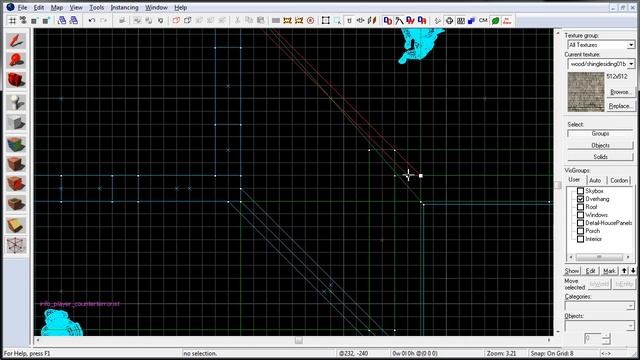This screenshot has width=640, height=360.
Task: Check the Porch visgroup
Action: click(x=580, y=231)
